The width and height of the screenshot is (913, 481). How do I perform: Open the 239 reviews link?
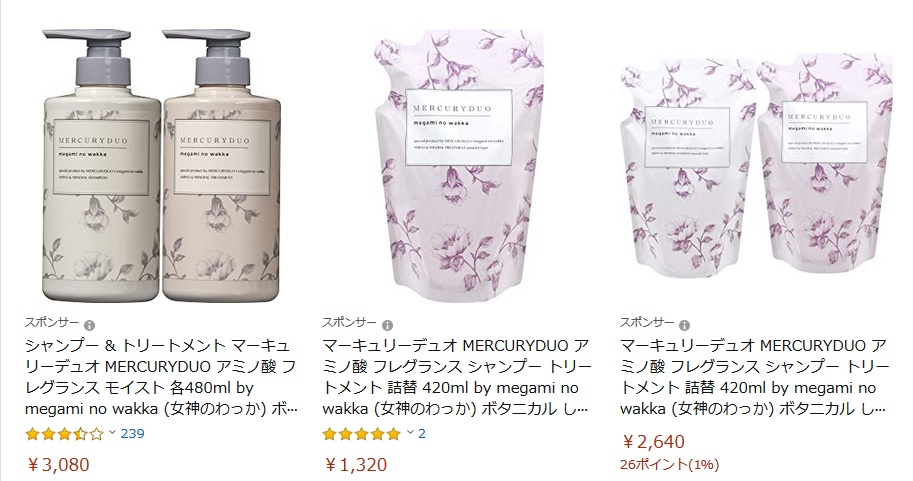132,433
